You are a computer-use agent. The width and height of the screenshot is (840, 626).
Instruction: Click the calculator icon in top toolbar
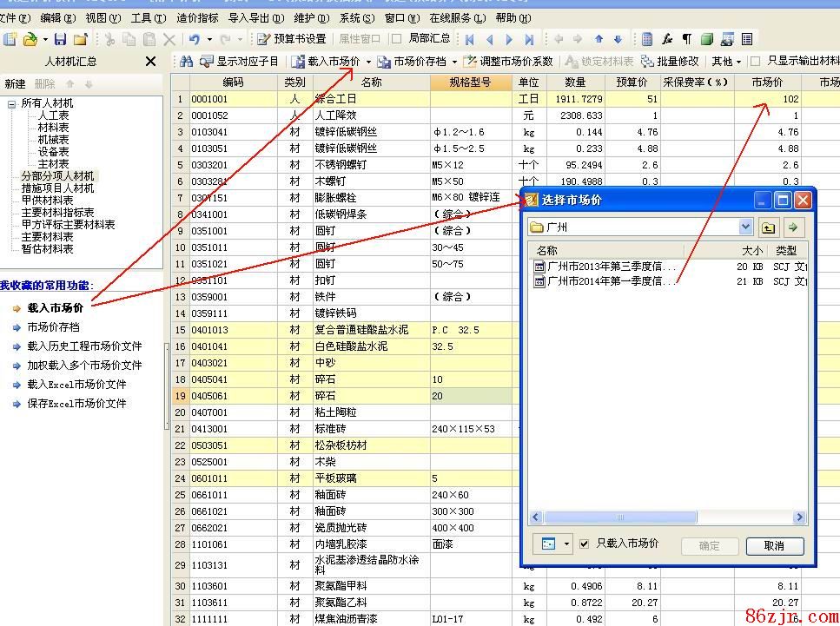[647, 39]
